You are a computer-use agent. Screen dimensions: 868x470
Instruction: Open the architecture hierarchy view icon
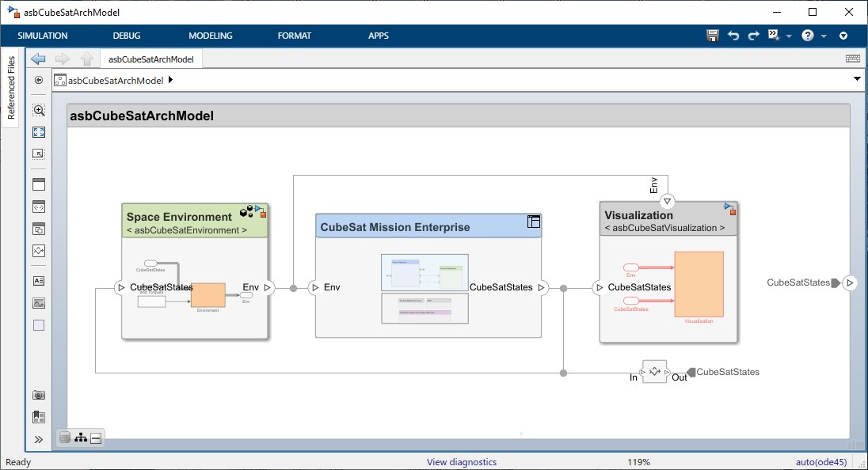80,437
